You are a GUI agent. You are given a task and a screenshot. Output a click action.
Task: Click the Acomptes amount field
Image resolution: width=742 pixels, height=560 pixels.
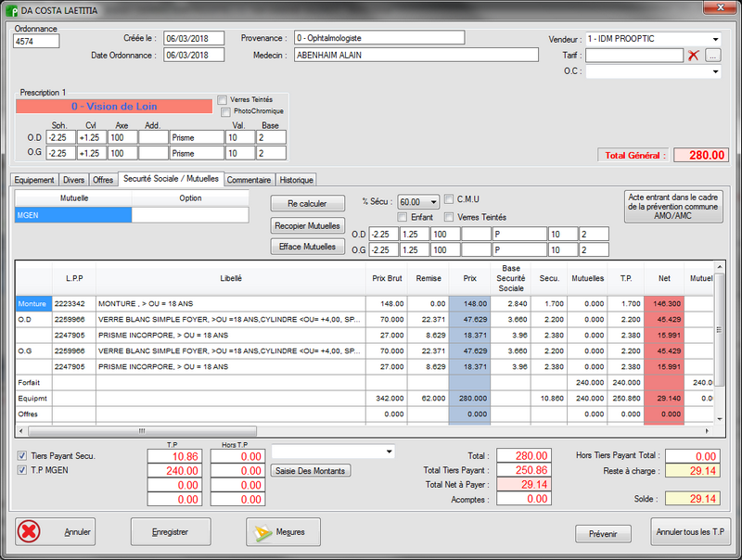click(x=524, y=499)
